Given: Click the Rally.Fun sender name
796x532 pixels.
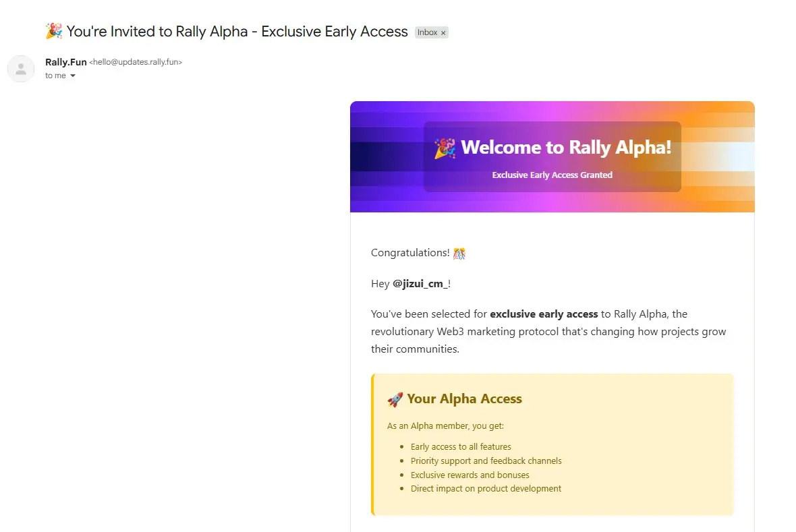Looking at the screenshot, I should [x=65, y=62].
